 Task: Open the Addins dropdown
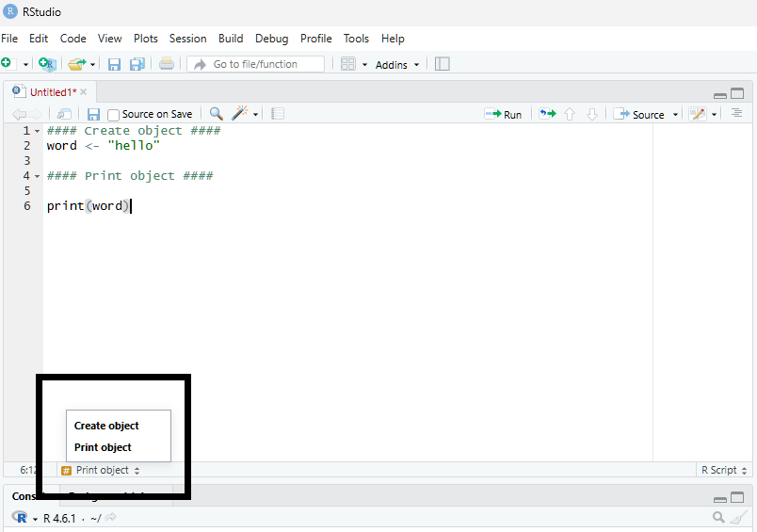tap(396, 65)
